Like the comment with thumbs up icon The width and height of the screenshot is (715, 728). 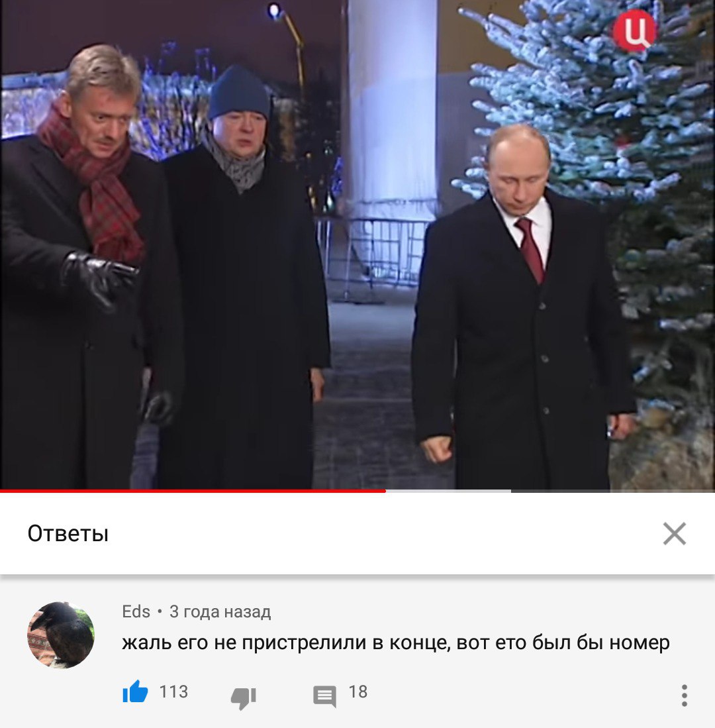click(135, 692)
